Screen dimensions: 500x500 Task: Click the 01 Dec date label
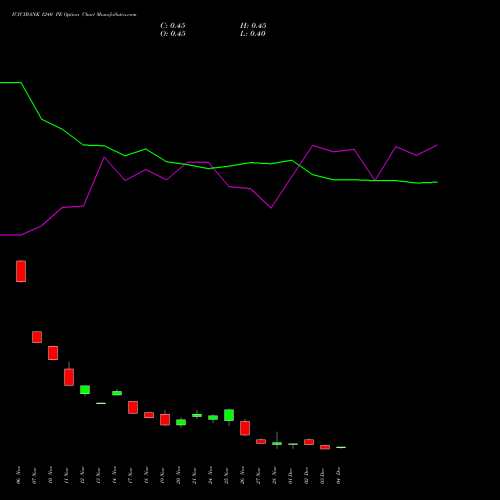290,475
